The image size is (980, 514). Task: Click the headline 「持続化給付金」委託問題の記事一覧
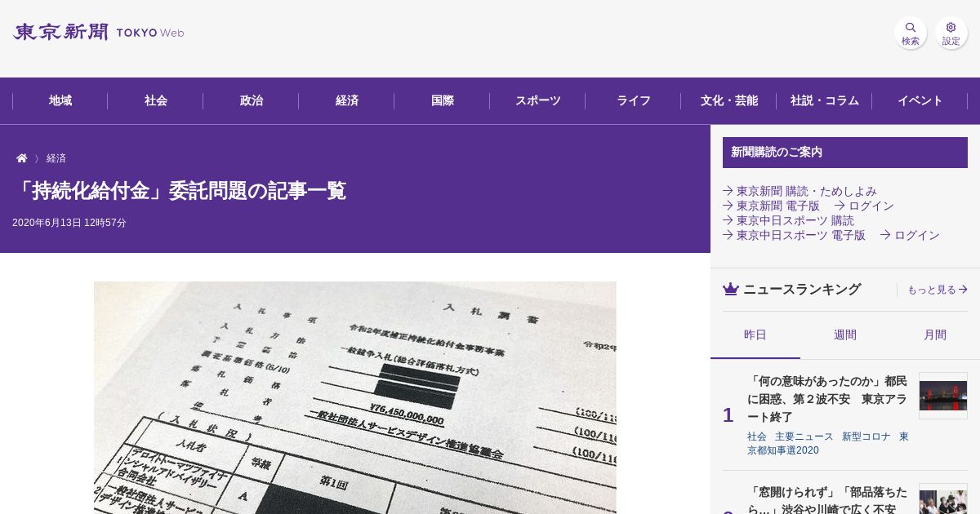(179, 191)
